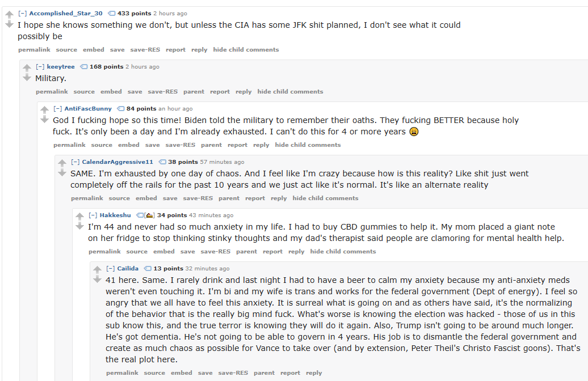Image resolution: width=588 pixels, height=381 pixels.
Task: Report Accomplished_Star_30's comment
Action: (x=175, y=49)
